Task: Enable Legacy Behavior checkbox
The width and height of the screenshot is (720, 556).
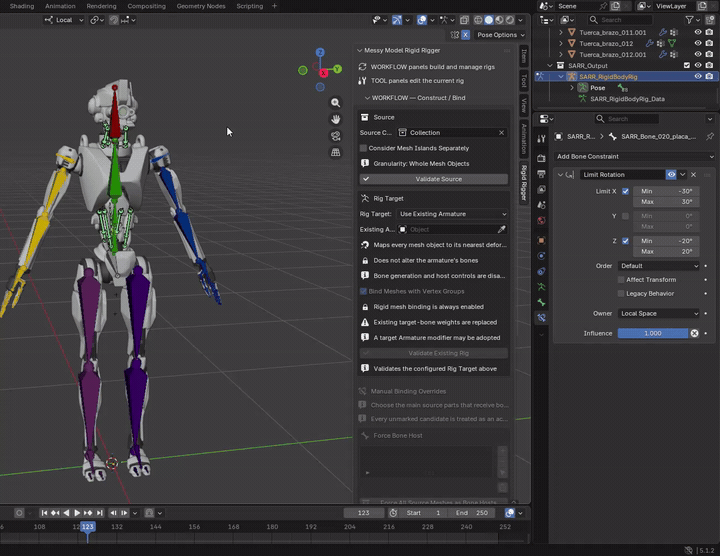Action: point(621,293)
